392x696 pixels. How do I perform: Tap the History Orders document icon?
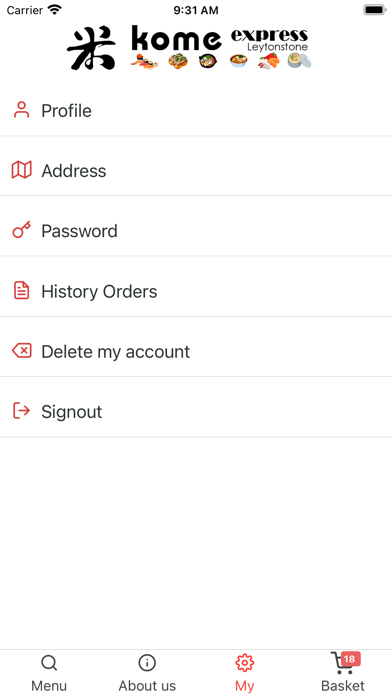[21, 291]
